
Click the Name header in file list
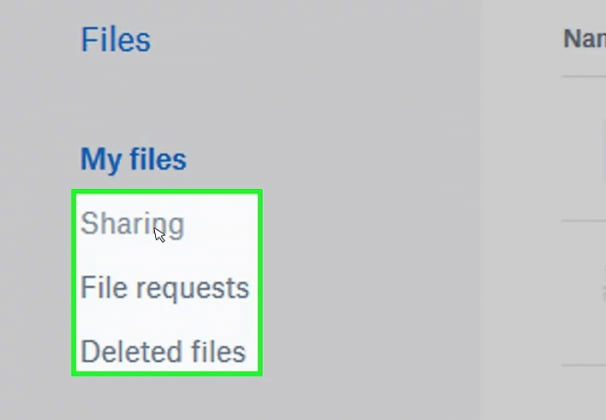click(585, 39)
